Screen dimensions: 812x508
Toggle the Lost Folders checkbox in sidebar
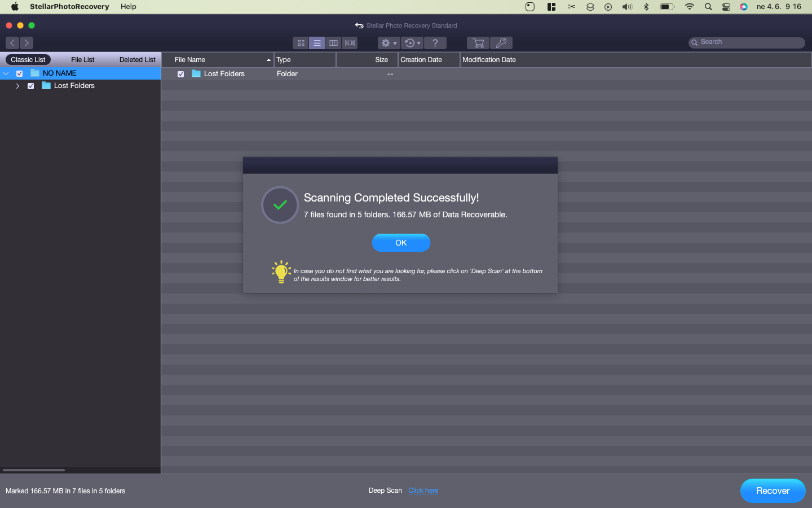31,86
